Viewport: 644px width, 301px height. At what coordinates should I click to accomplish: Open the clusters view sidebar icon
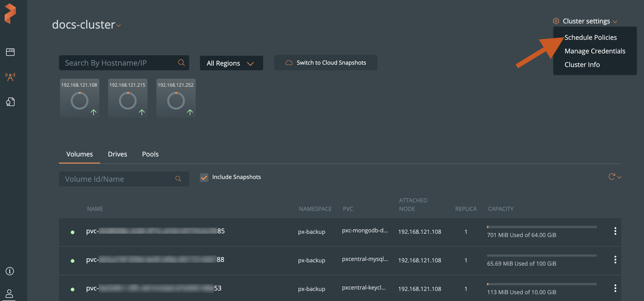pos(10,52)
